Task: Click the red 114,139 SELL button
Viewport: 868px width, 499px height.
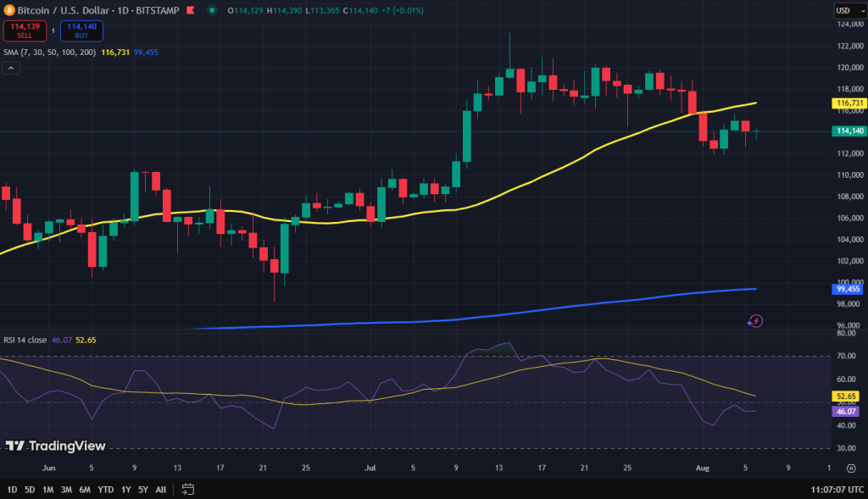Action: point(25,30)
